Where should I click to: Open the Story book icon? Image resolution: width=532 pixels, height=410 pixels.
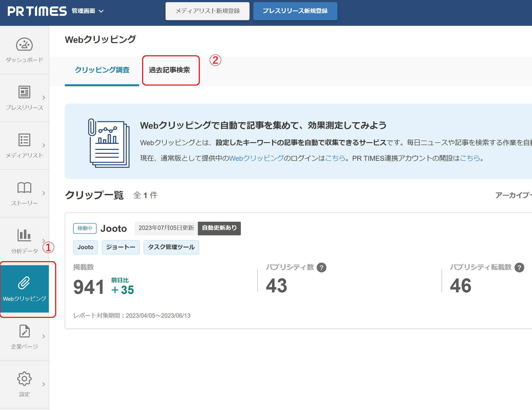24,188
